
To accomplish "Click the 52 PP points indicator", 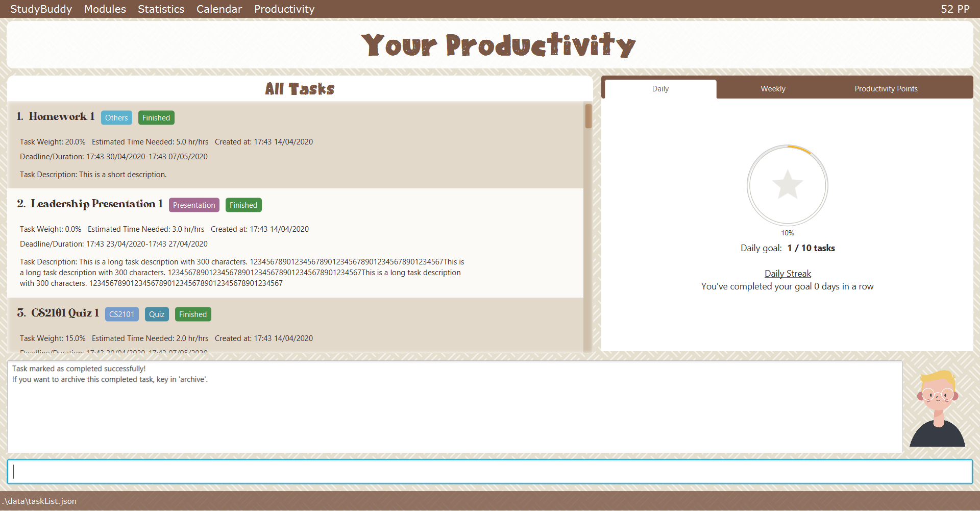I will 955,9.
